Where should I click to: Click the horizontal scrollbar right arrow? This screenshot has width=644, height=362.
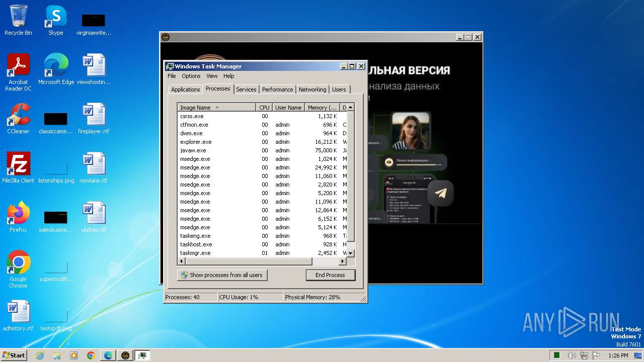click(343, 261)
